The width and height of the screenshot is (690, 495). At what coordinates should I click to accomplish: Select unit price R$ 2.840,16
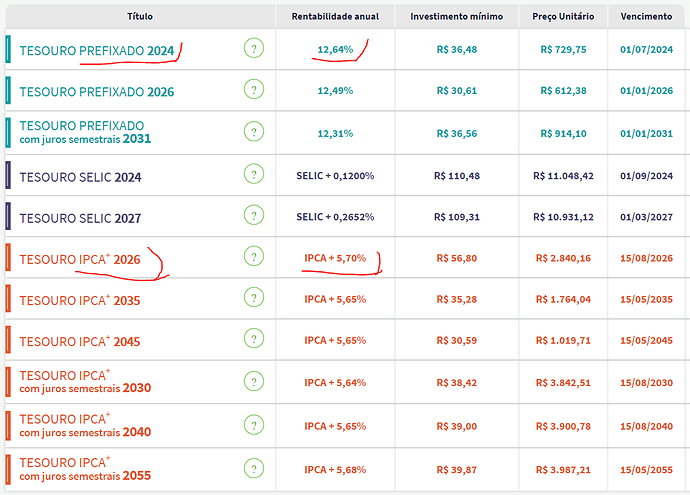point(563,258)
